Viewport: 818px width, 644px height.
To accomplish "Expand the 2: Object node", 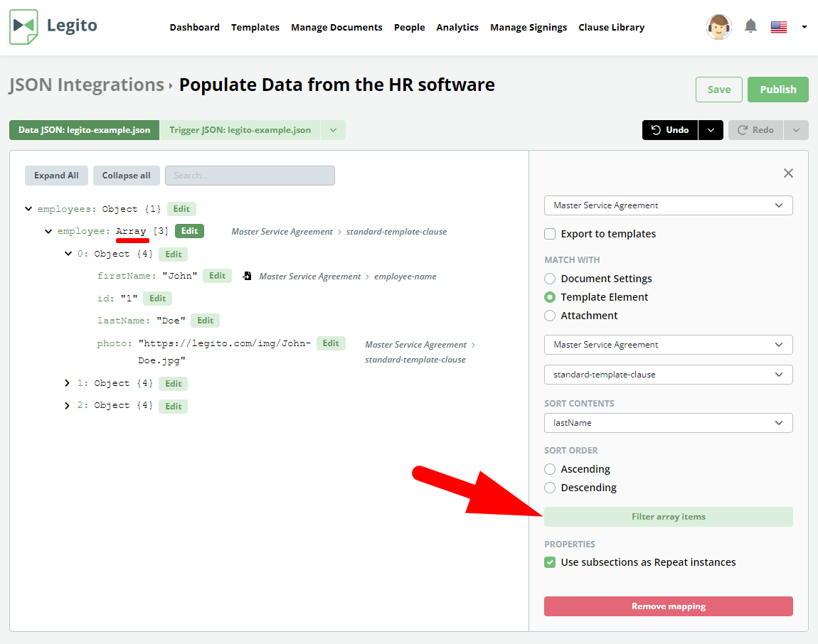I will pyautogui.click(x=67, y=405).
